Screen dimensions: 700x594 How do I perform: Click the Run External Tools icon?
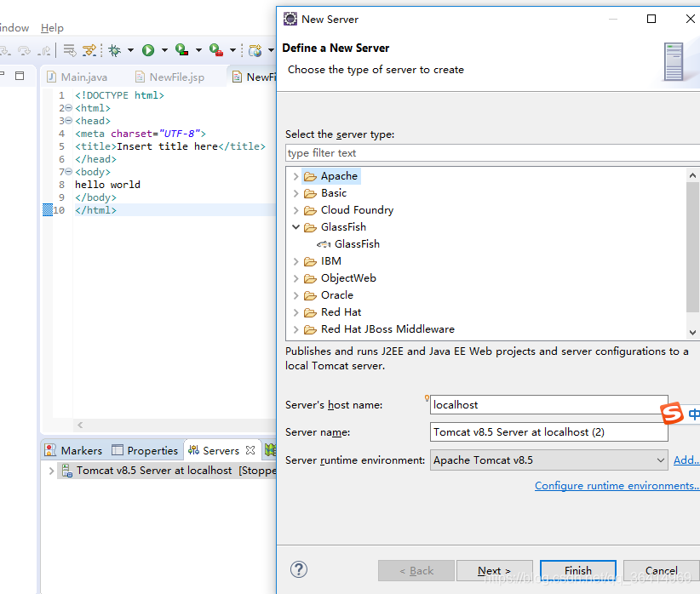pos(216,50)
